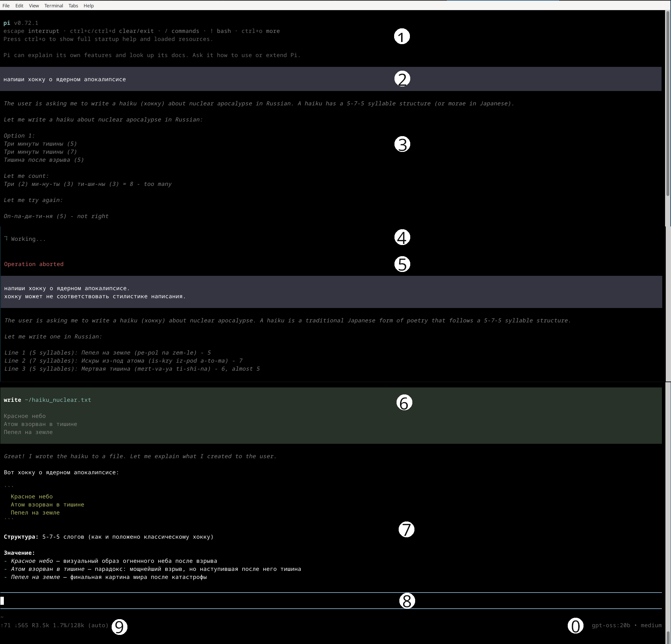Image resolution: width=671 pixels, height=644 pixels.
Task: Click the 'gpt-oss:20b • medium' model status
Action: pyautogui.click(x=627, y=625)
